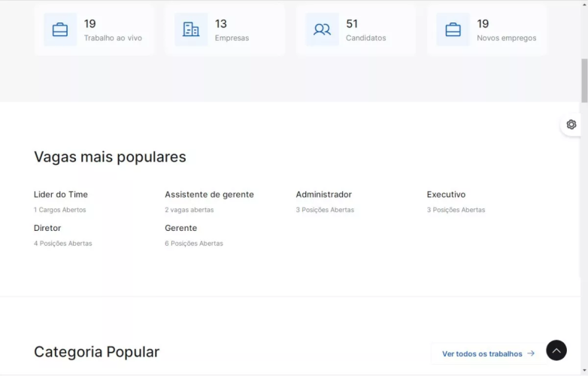Screen dimensions: 588x376
Task: Click the building icon beside Empresas
Action: 191,30
